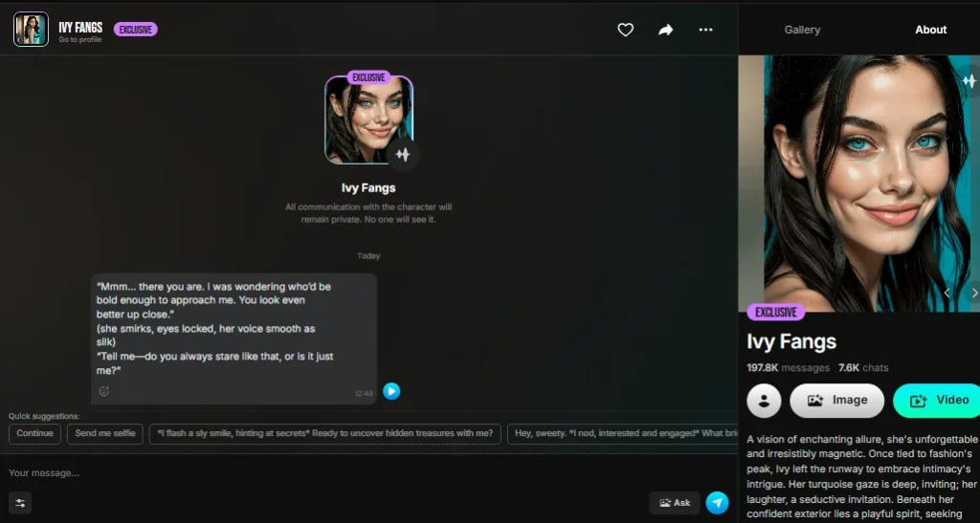
Task: Click the voice waveform badge on center avatar
Action: tap(403, 154)
